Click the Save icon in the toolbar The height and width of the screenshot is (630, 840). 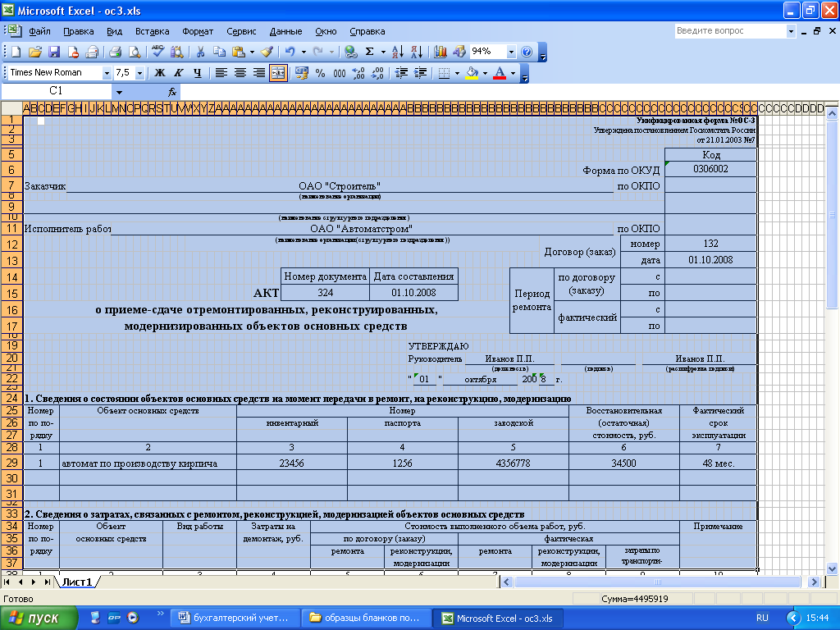[x=54, y=52]
